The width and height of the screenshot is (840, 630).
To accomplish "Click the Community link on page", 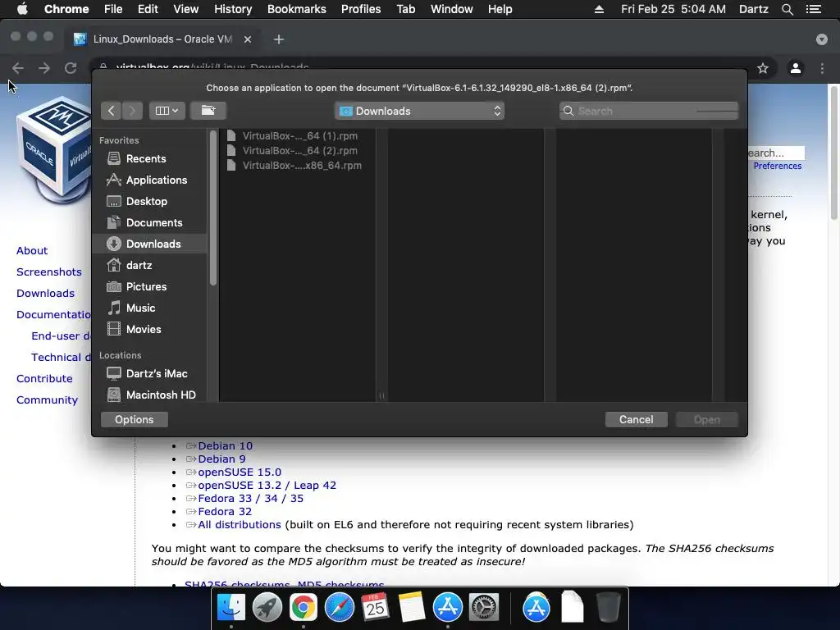I will (47, 400).
